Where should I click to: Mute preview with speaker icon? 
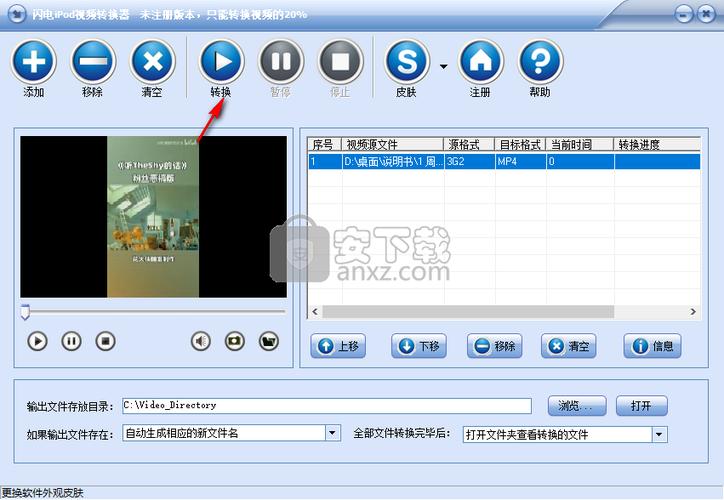pos(200,342)
